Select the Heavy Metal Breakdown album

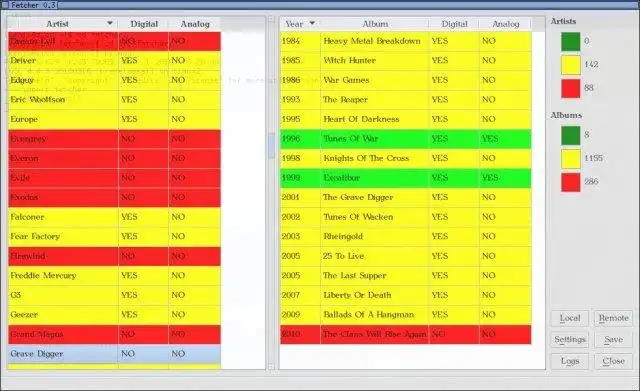coord(406,41)
